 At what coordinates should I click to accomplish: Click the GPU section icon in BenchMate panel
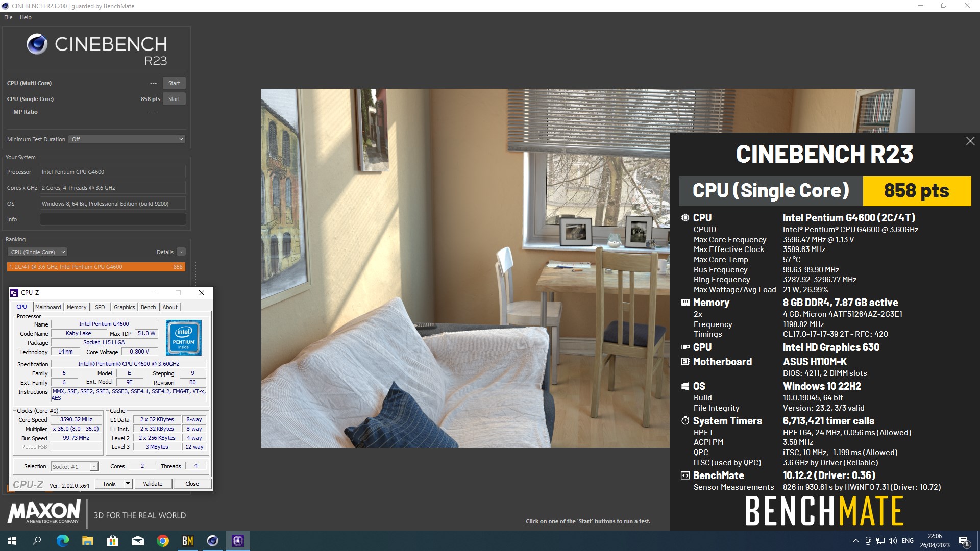[685, 347]
